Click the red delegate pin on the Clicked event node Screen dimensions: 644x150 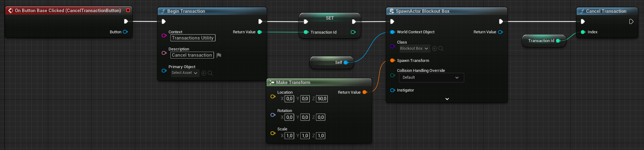128,11
